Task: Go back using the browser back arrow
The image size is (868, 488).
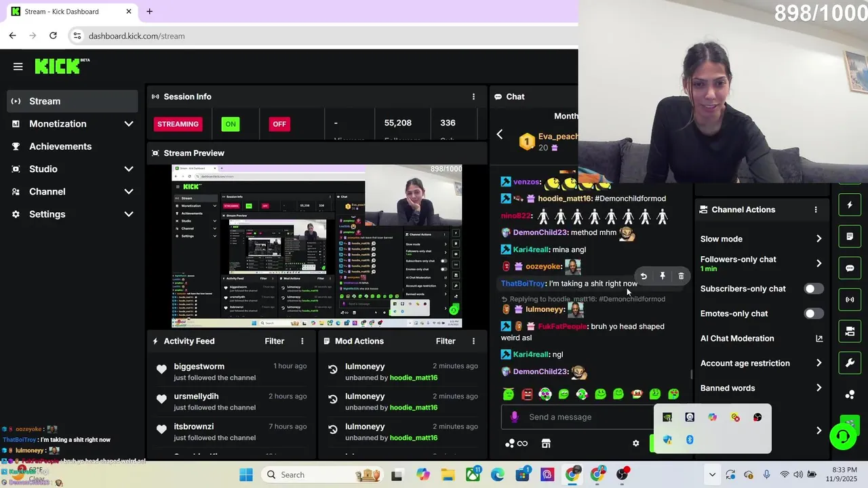Action: [12, 35]
